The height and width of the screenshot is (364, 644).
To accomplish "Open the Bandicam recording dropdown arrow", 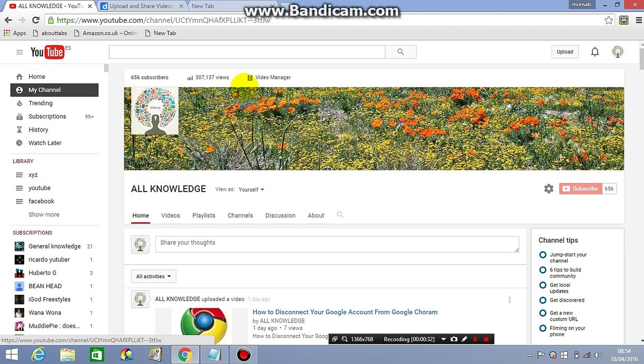I will click(443, 339).
